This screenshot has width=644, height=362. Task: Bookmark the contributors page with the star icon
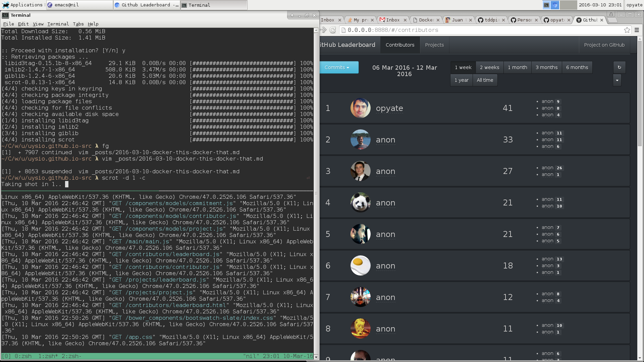point(627,30)
